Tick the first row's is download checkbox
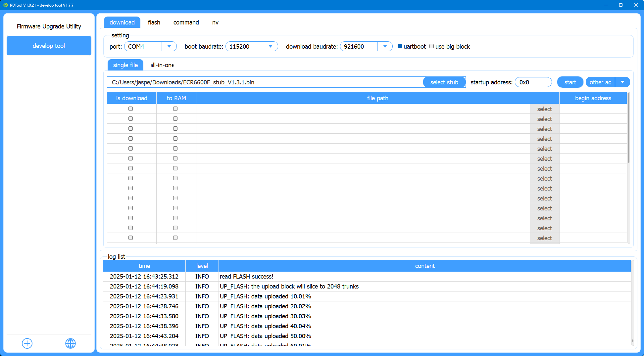Image resolution: width=644 pixels, height=356 pixels. pos(131,109)
